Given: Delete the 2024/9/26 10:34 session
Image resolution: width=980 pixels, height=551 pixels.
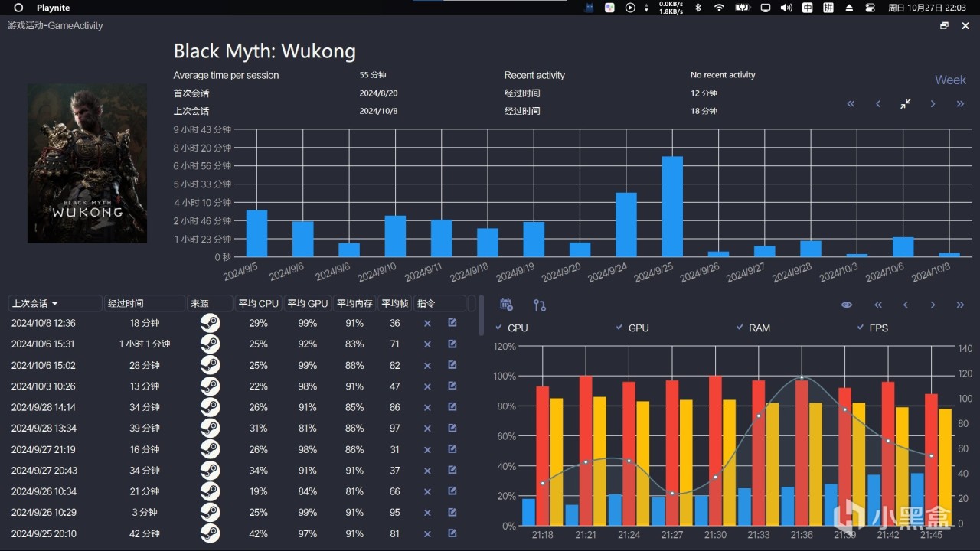Looking at the screenshot, I should (427, 492).
